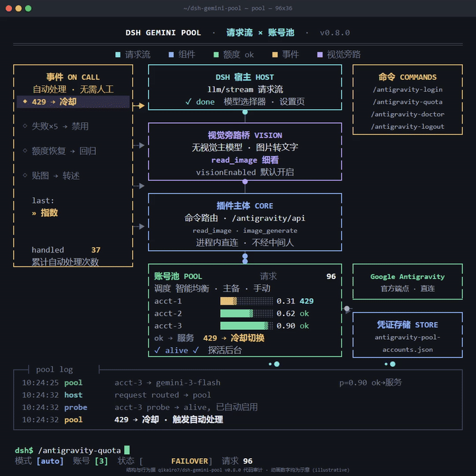The height and width of the screenshot is (476, 476).
Task: Click the gray connector dot left of STORE box
Action: coord(347,309)
